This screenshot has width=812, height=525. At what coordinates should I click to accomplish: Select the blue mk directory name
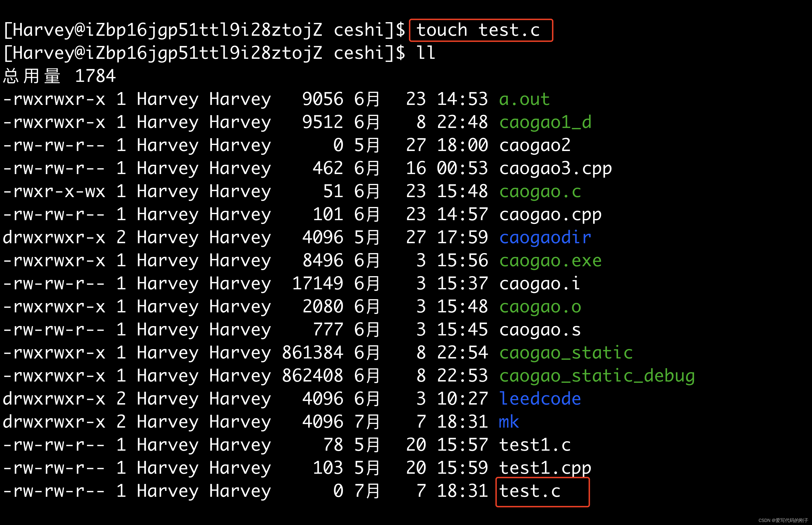509,422
